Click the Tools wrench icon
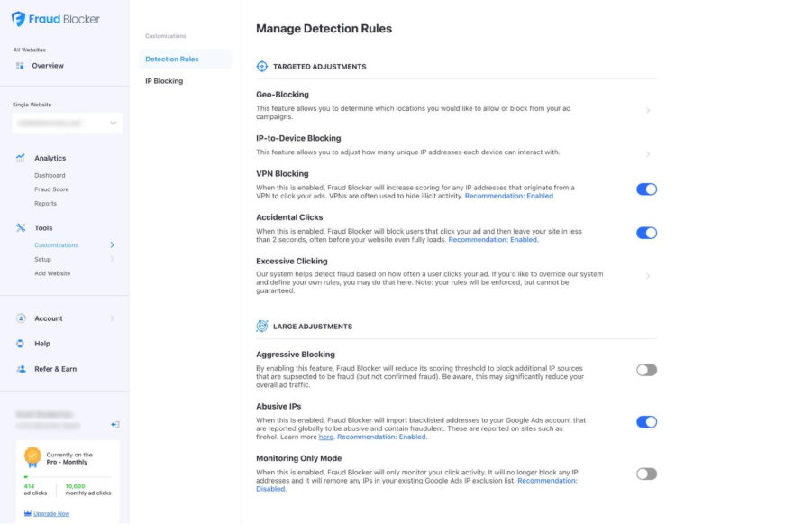The image size is (812, 525). [x=20, y=228]
